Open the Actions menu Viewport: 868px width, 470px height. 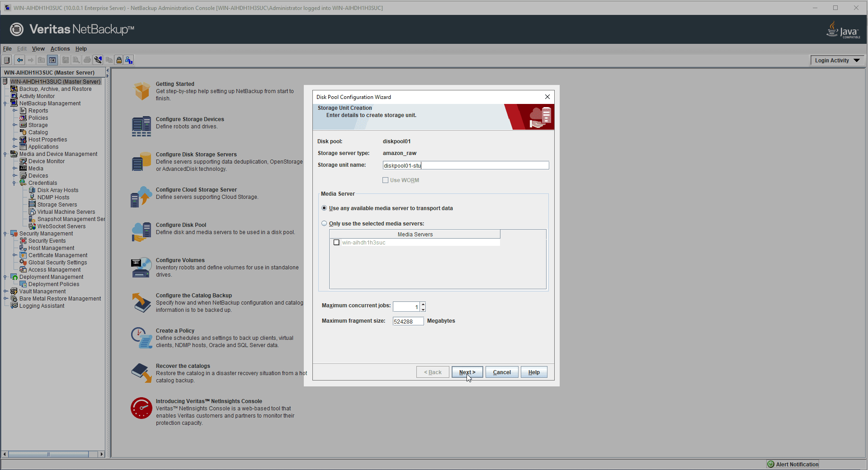click(x=60, y=49)
